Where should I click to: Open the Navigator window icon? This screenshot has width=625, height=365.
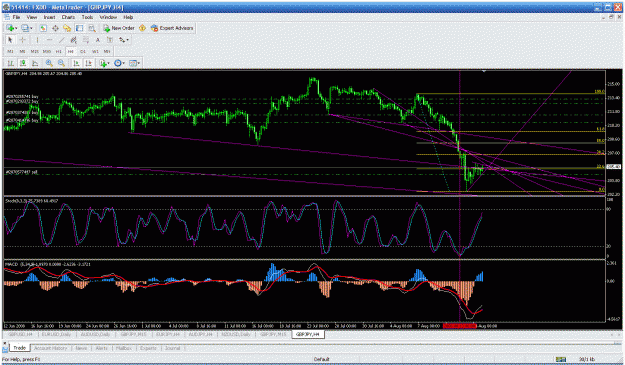67,28
